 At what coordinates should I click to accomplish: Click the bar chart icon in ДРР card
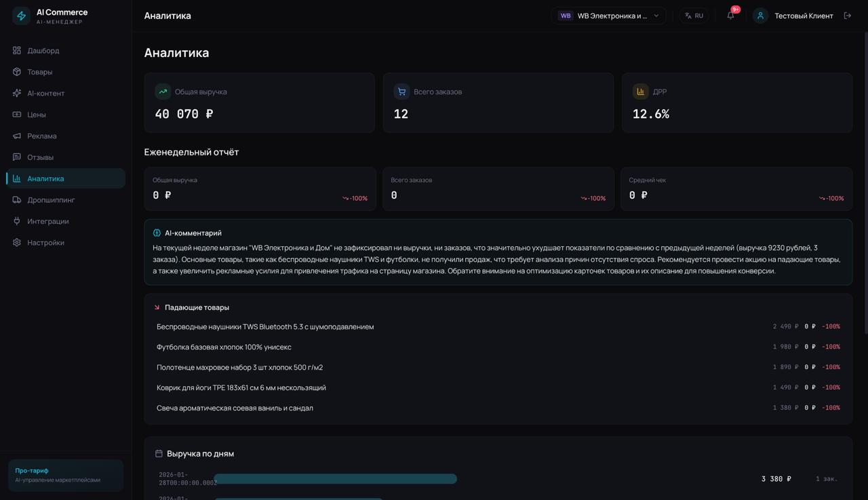tap(640, 92)
